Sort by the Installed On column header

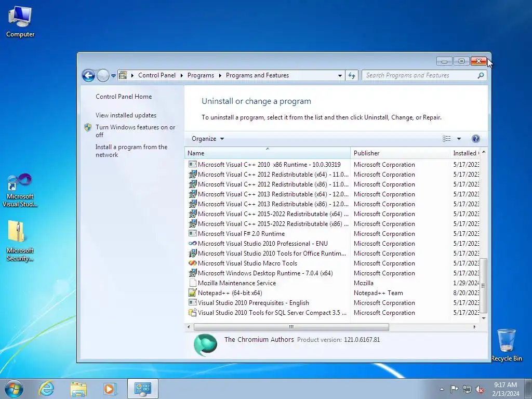465,153
